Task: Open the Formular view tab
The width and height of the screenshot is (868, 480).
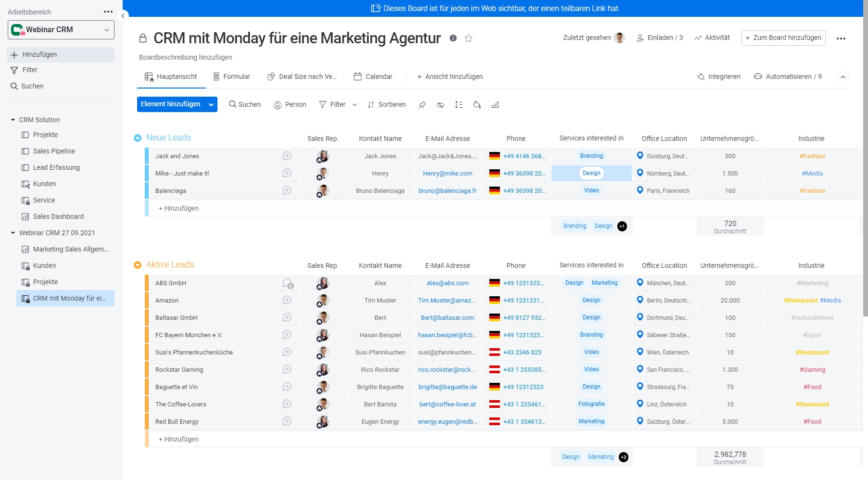Action: pyautogui.click(x=231, y=77)
